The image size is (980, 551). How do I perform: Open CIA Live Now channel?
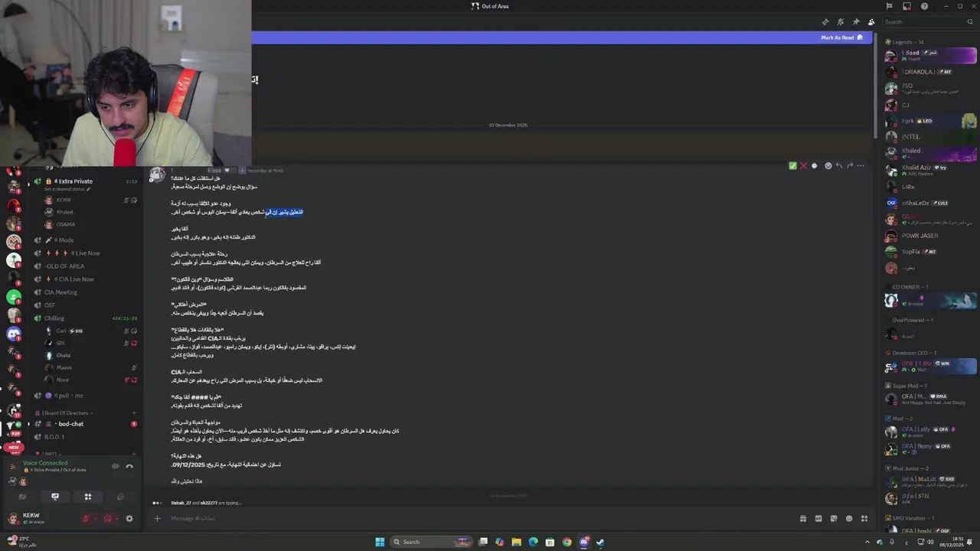coord(85,279)
